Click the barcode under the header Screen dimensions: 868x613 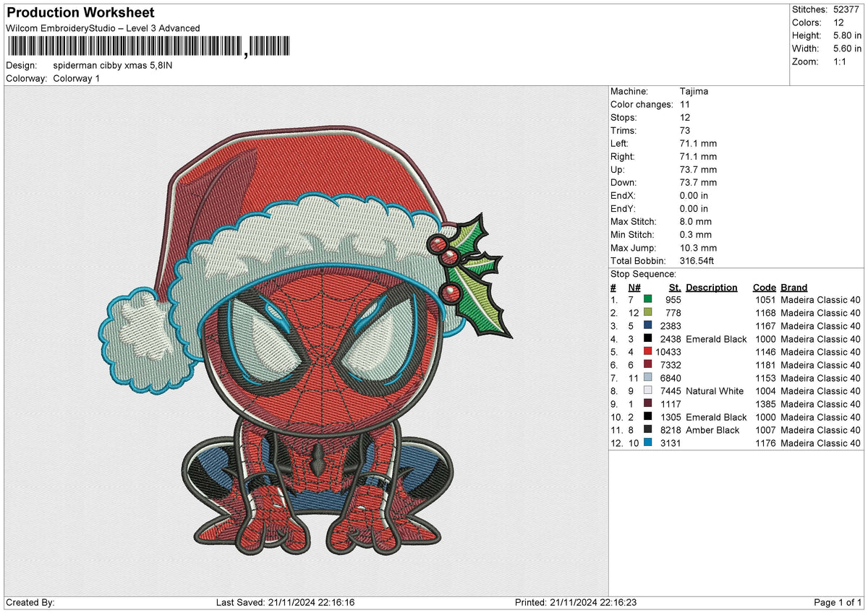click(148, 47)
